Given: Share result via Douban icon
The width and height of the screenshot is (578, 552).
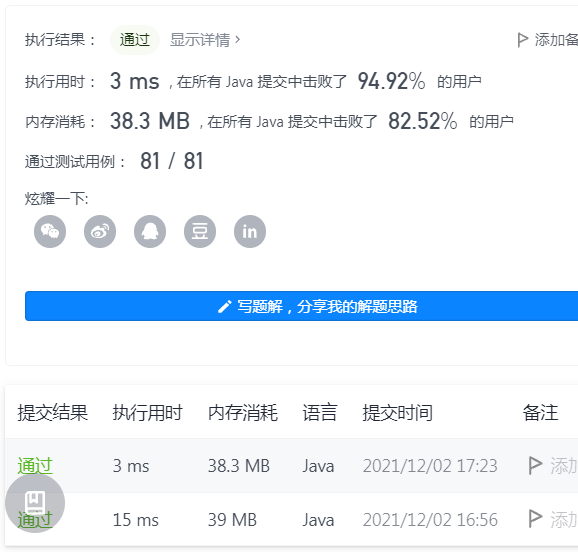Looking at the screenshot, I should click(200, 232).
